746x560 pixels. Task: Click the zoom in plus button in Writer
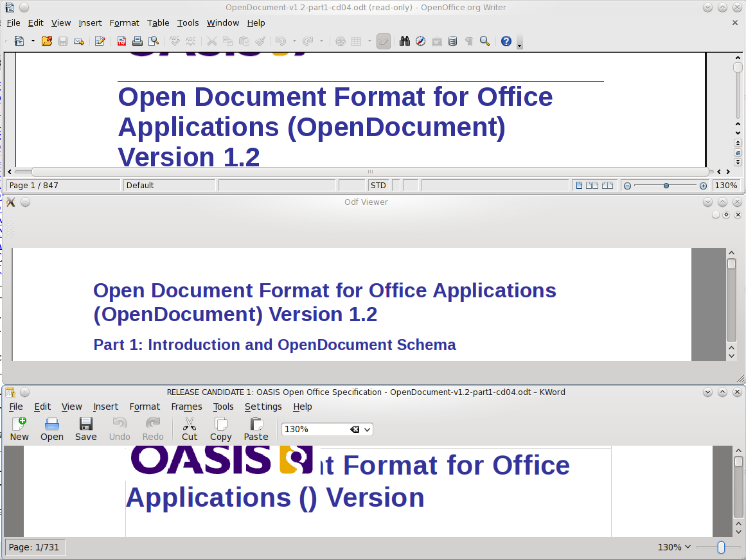(x=703, y=186)
